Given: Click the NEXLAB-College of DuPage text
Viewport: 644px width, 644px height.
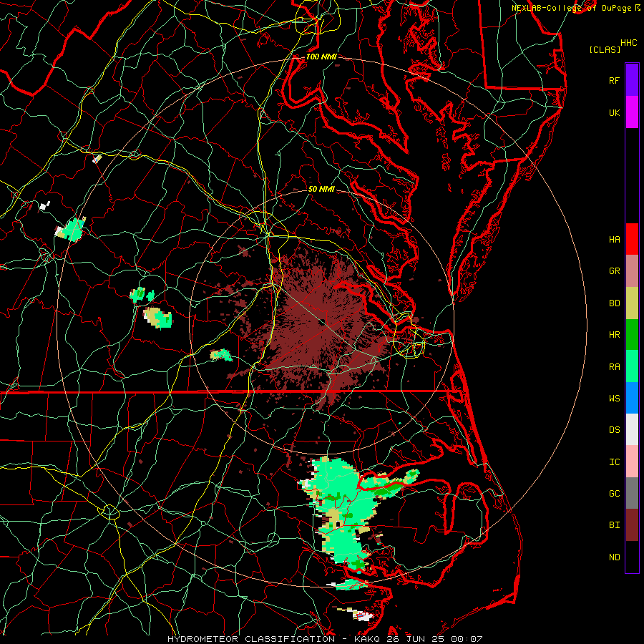Looking at the screenshot, I should click(572, 8).
